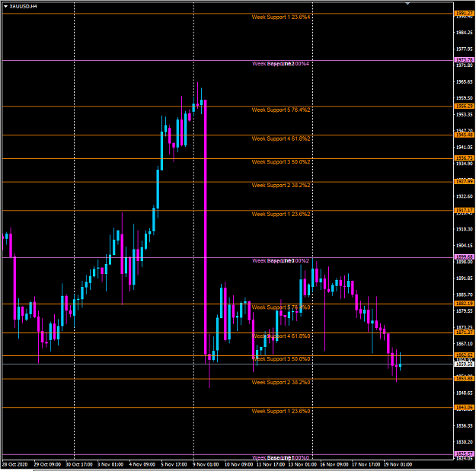476x471 pixels.
Task: Click the violet 1825.57 price tag
Action: coord(464,454)
